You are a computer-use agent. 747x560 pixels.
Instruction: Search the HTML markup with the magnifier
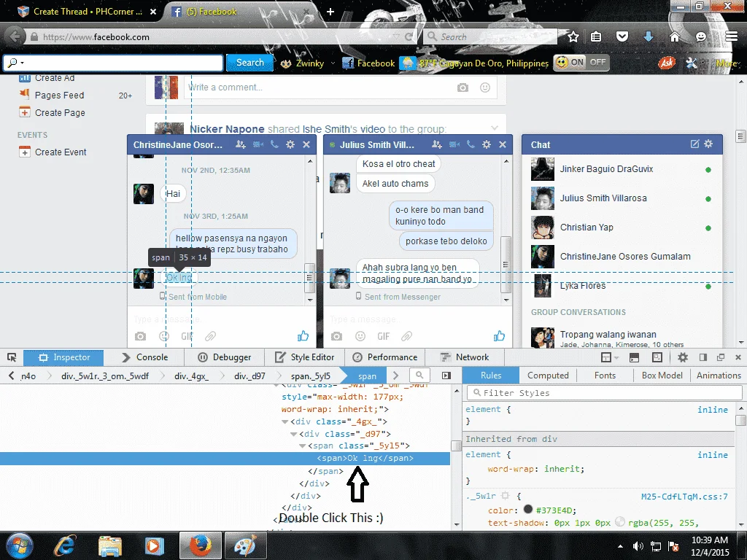pyautogui.click(x=419, y=376)
